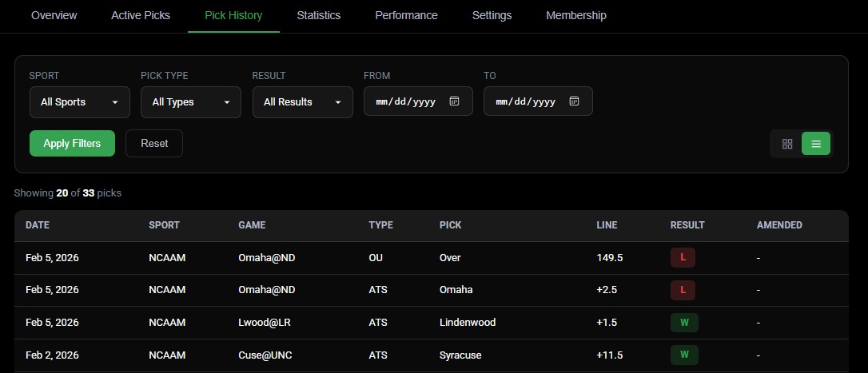Image resolution: width=868 pixels, height=373 pixels.
Task: Click the From date input field
Action: pos(418,101)
